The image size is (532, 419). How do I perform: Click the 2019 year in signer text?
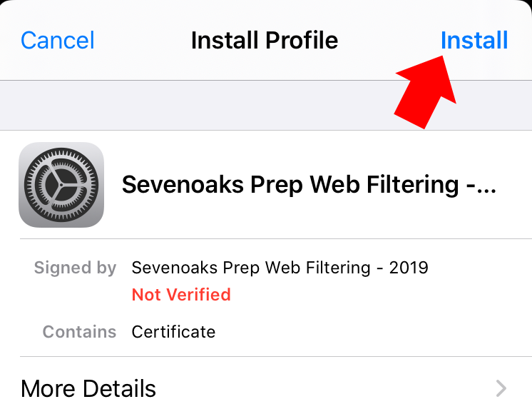click(x=409, y=268)
